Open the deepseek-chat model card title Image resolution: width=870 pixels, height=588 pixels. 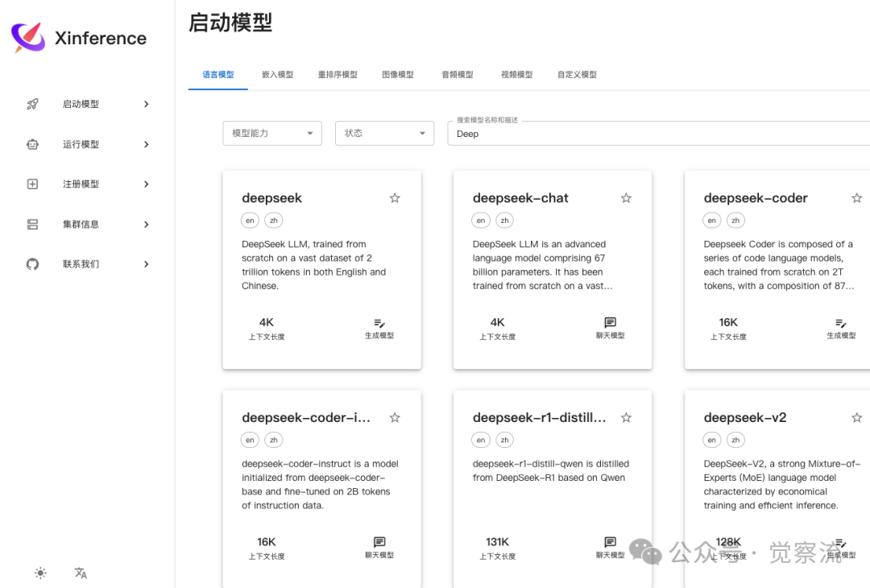coord(520,198)
